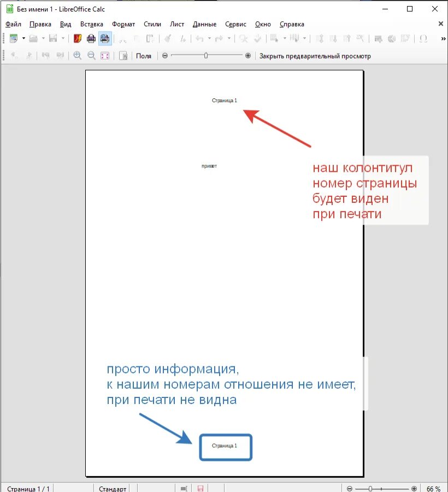Screen dimensions: 448x492
Task: Click the Clone Formatting brush icon
Action: 168,39
